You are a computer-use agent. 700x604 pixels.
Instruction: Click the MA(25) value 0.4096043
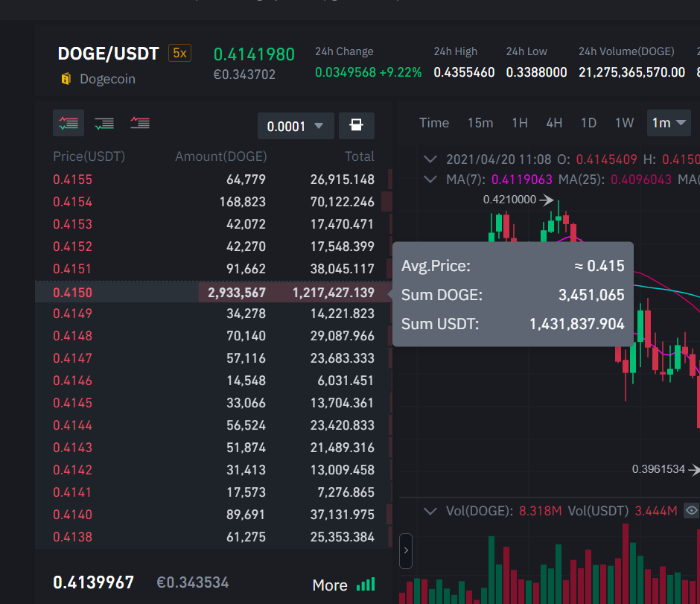(641, 179)
